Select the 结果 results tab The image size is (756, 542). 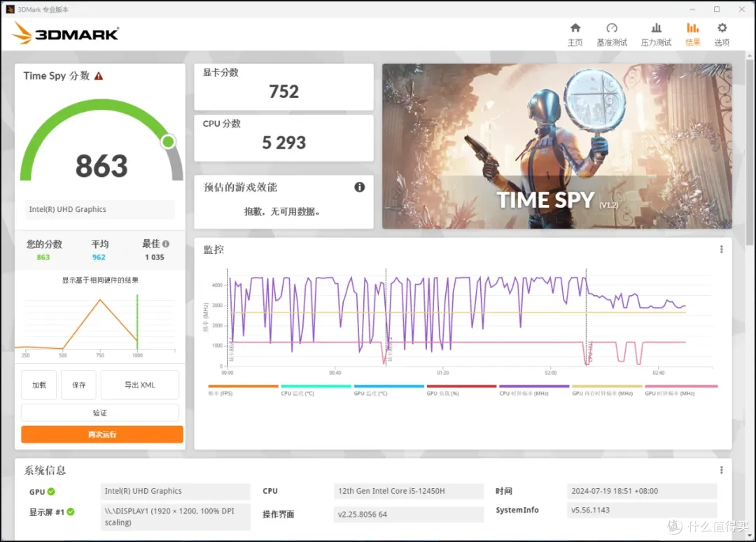coord(693,35)
